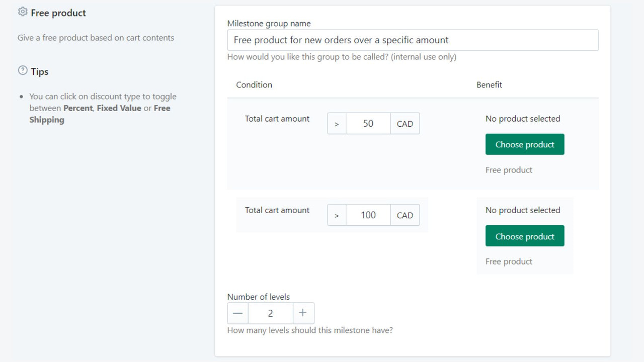Viewport: 644px width, 362px height.
Task: Select the 50 amount value field
Action: click(x=368, y=123)
